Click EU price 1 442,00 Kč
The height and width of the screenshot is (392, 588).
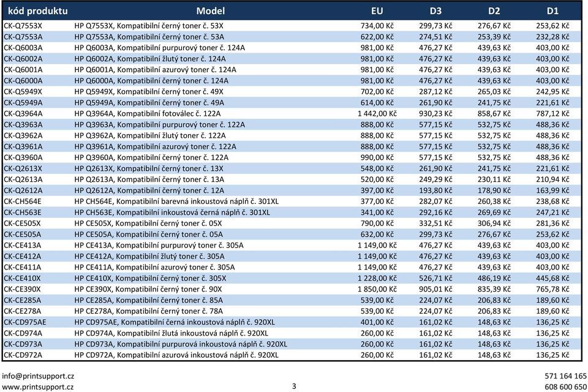(x=377, y=114)
